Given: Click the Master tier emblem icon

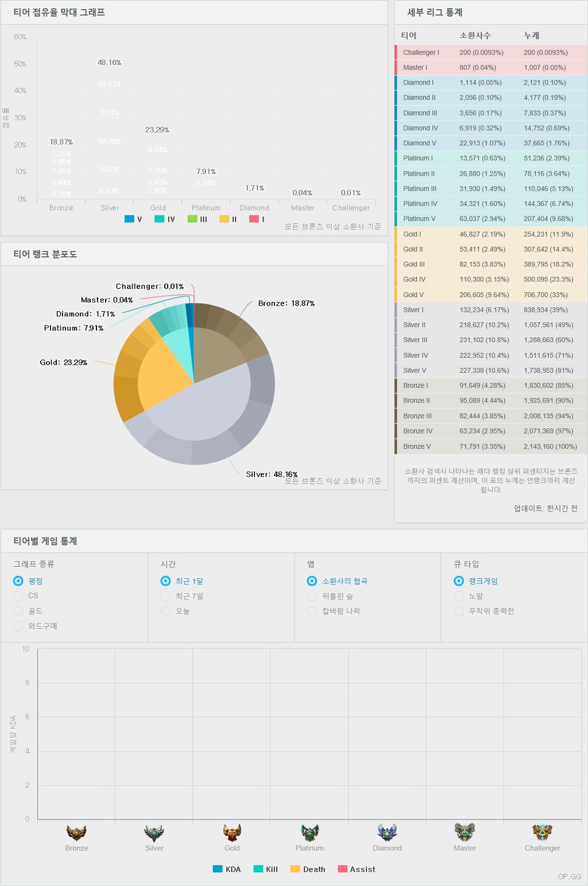Looking at the screenshot, I should click(x=465, y=833).
